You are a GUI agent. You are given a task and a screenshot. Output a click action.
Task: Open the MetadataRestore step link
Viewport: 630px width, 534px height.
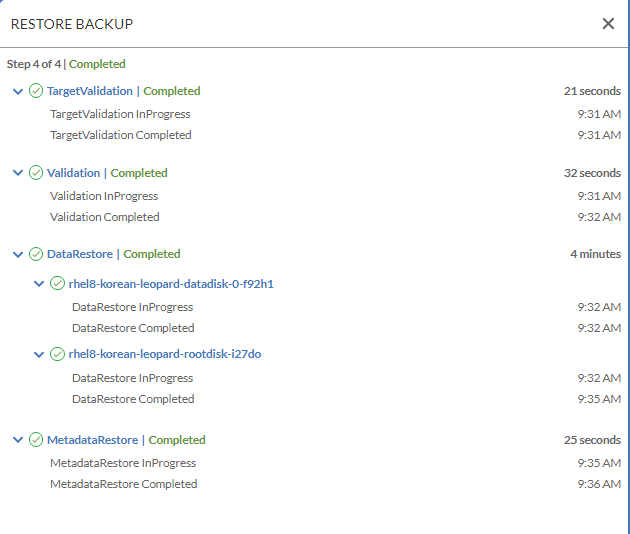click(92, 440)
